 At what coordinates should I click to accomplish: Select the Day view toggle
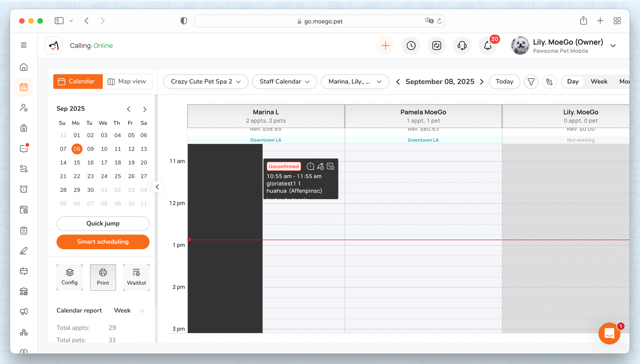click(x=572, y=82)
